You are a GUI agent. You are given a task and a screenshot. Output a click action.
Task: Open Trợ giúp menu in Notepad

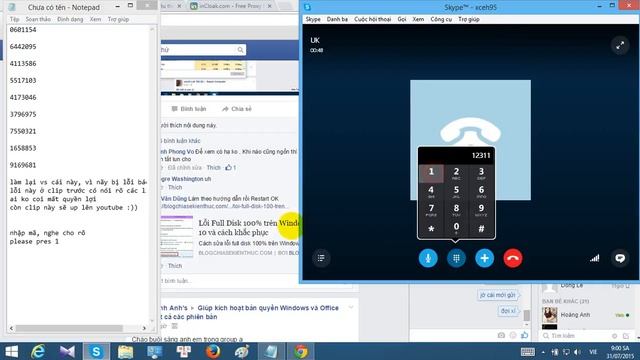(x=118, y=19)
